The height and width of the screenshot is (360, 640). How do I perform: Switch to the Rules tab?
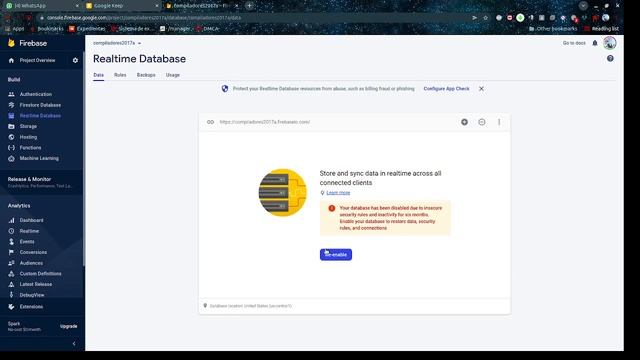tap(120, 75)
